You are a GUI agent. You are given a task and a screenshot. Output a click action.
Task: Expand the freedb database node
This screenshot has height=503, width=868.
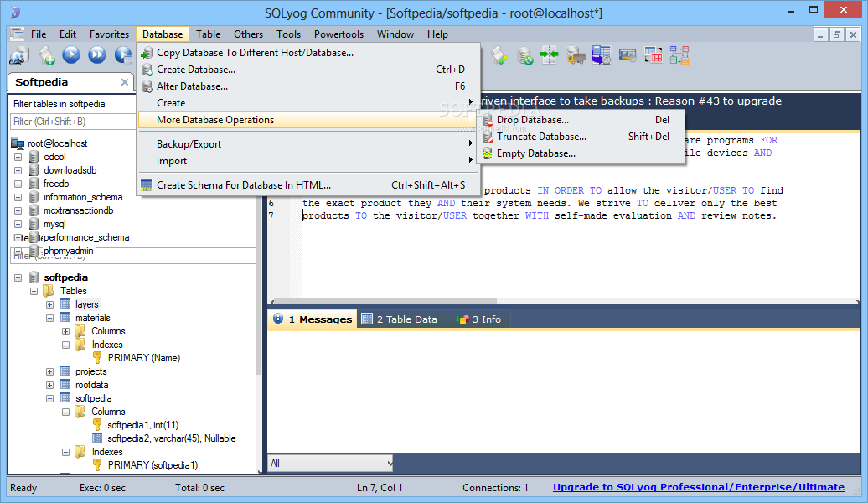18,184
